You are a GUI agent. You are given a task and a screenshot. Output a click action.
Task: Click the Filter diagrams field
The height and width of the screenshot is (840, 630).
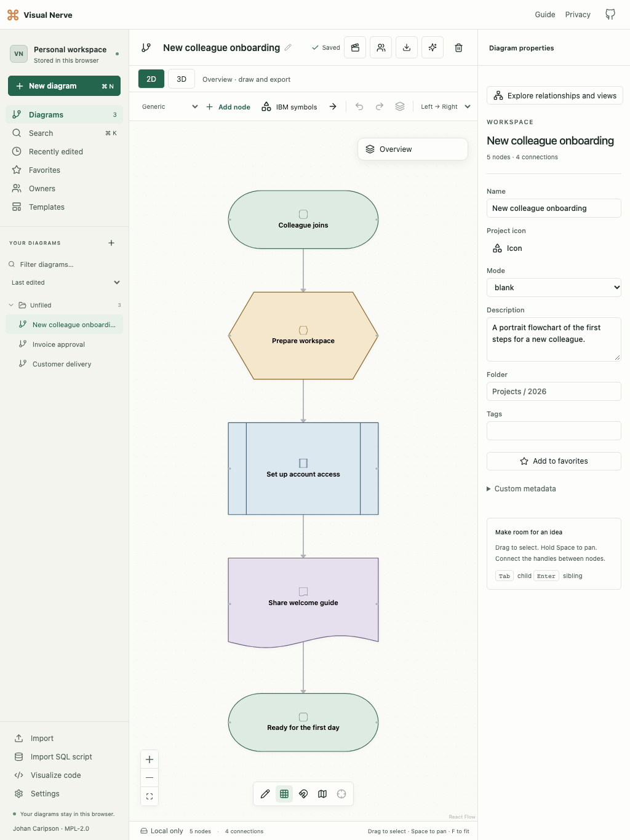tap(65, 264)
